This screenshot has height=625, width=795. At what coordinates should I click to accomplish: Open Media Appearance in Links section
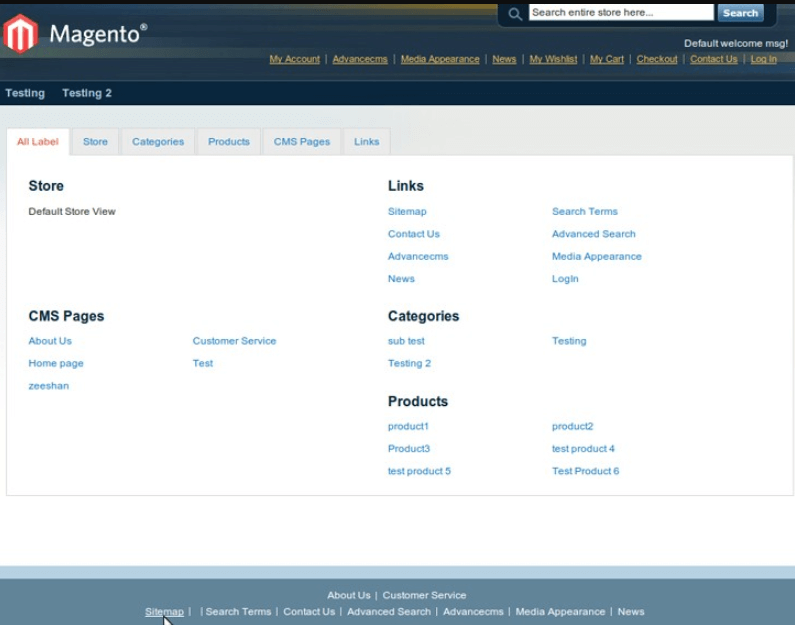(597, 256)
